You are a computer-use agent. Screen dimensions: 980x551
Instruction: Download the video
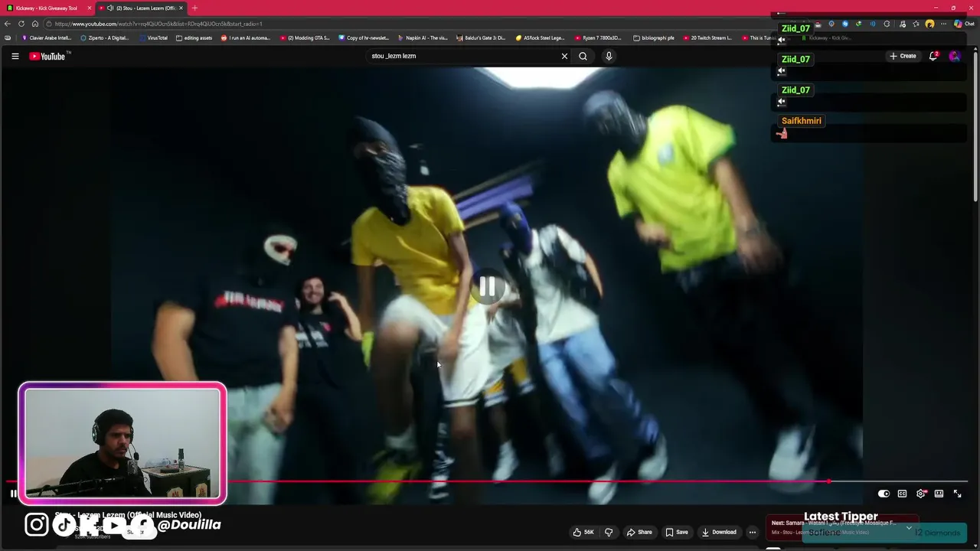pos(719,532)
